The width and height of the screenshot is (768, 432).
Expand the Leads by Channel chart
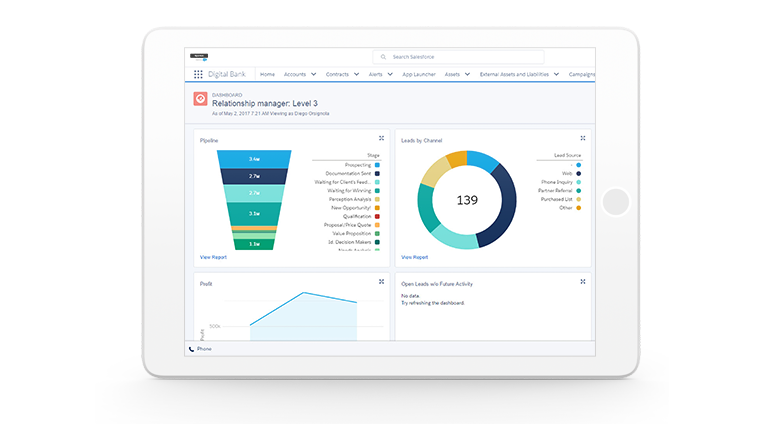[x=583, y=139]
